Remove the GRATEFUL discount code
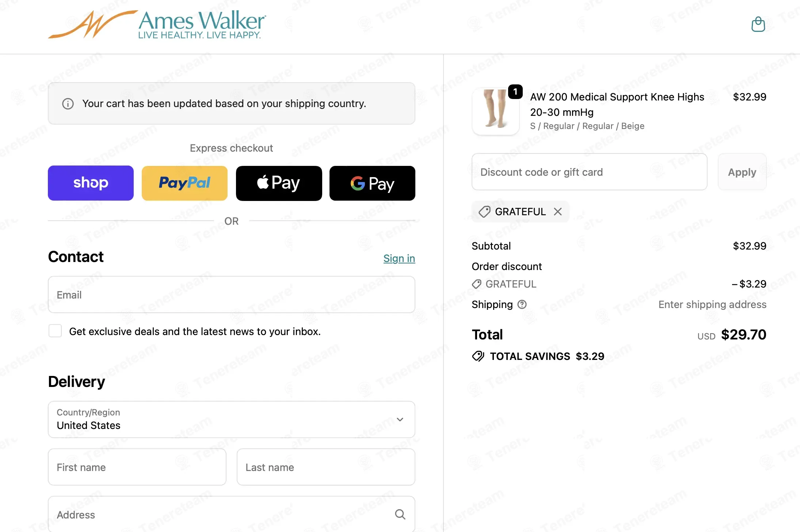The height and width of the screenshot is (532, 800). 557,212
